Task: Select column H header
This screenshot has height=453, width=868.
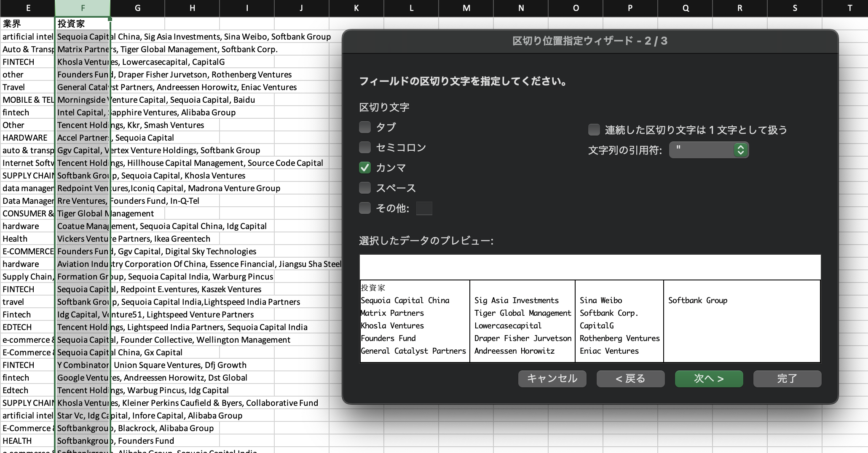Action: pyautogui.click(x=192, y=8)
